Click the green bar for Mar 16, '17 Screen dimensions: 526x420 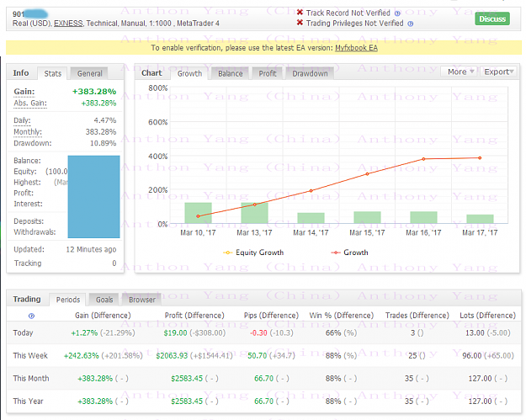click(423, 217)
